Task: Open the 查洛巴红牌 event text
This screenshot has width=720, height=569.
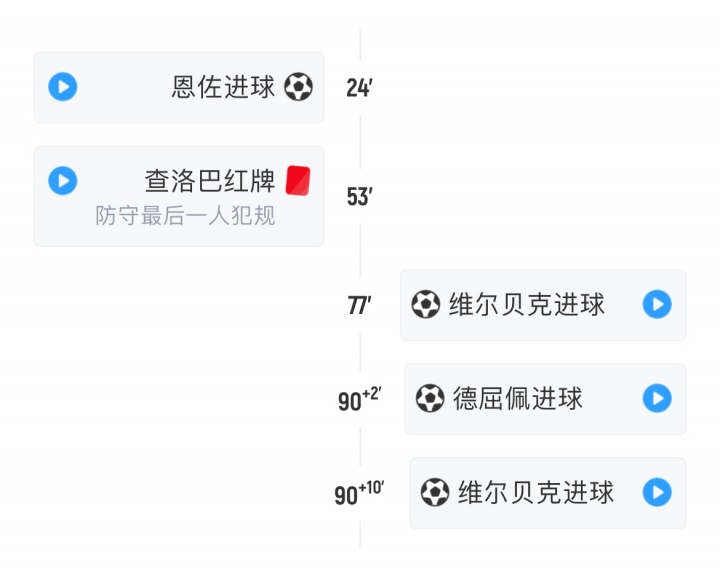Action: (210, 180)
